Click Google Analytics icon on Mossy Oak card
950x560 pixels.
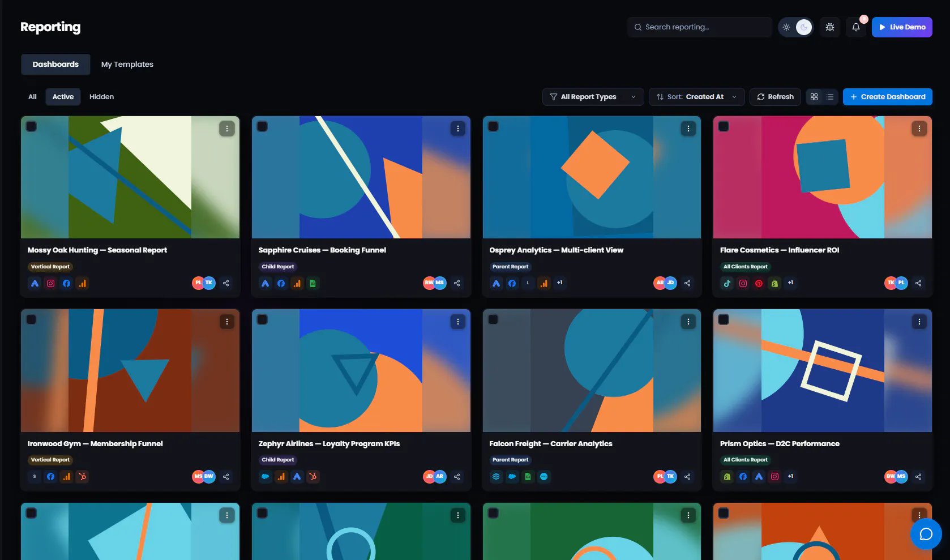click(83, 283)
